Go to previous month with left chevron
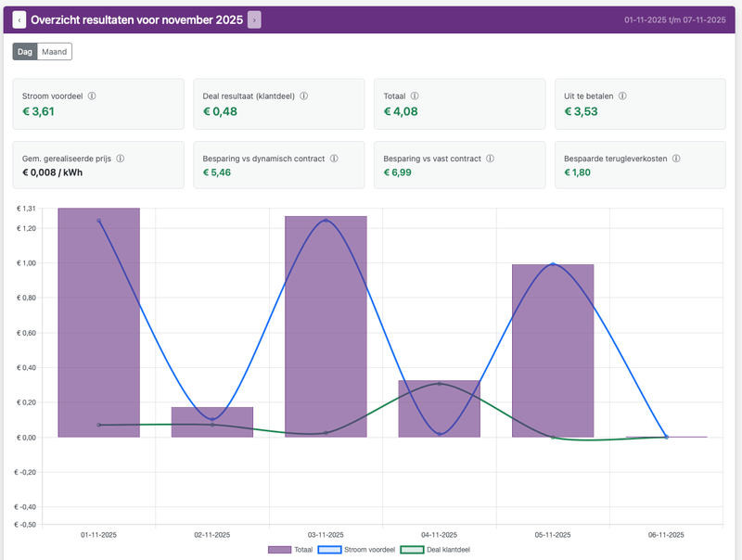 pos(19,19)
